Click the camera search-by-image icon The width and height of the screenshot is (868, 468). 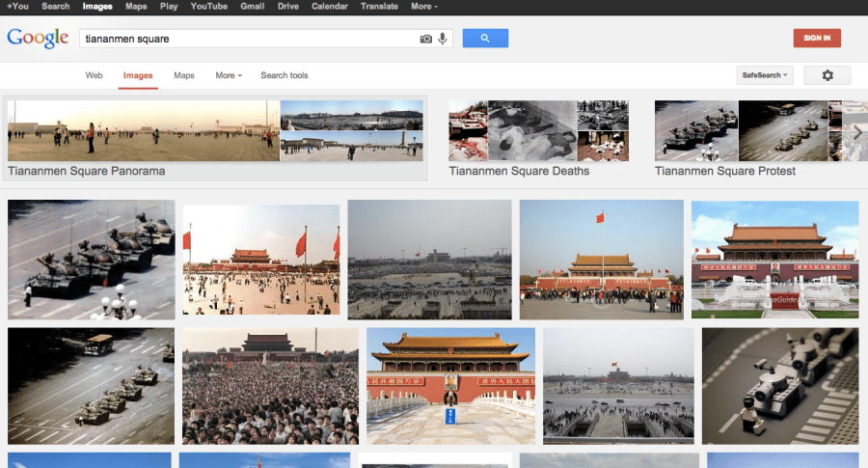pyautogui.click(x=426, y=39)
